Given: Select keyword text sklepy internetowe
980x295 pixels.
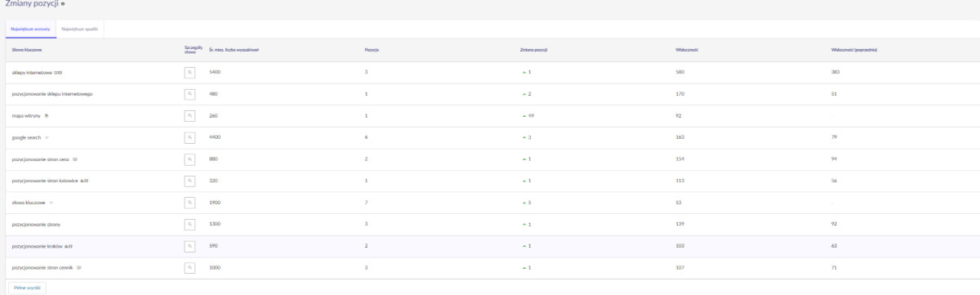Looking at the screenshot, I should point(32,72).
